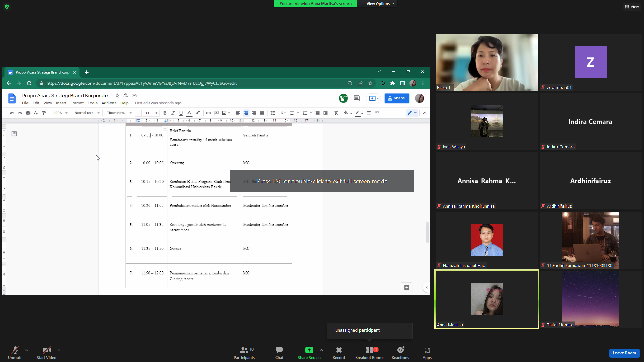Image resolution: width=644 pixels, height=362 pixels.
Task: Open 'Last edit was seconds ago' link
Action: (158, 103)
